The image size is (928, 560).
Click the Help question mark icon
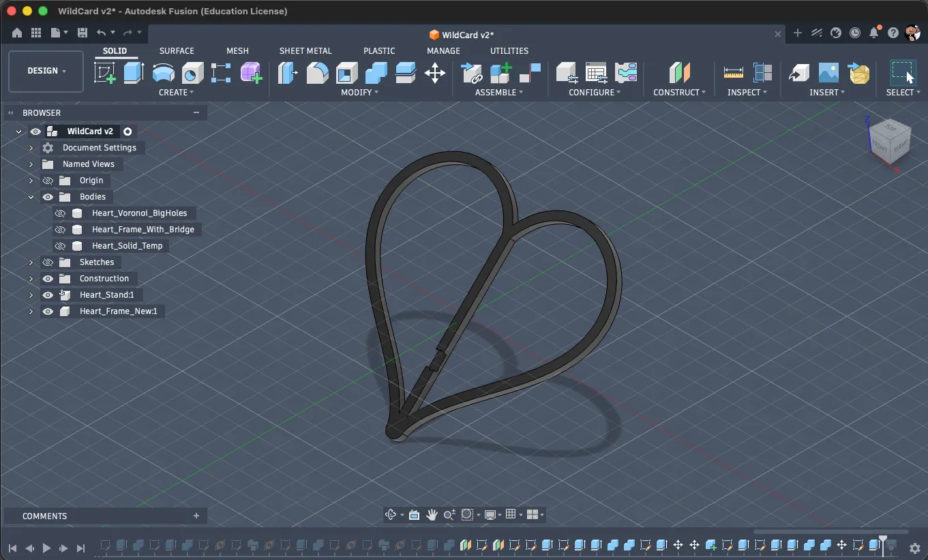point(893,33)
